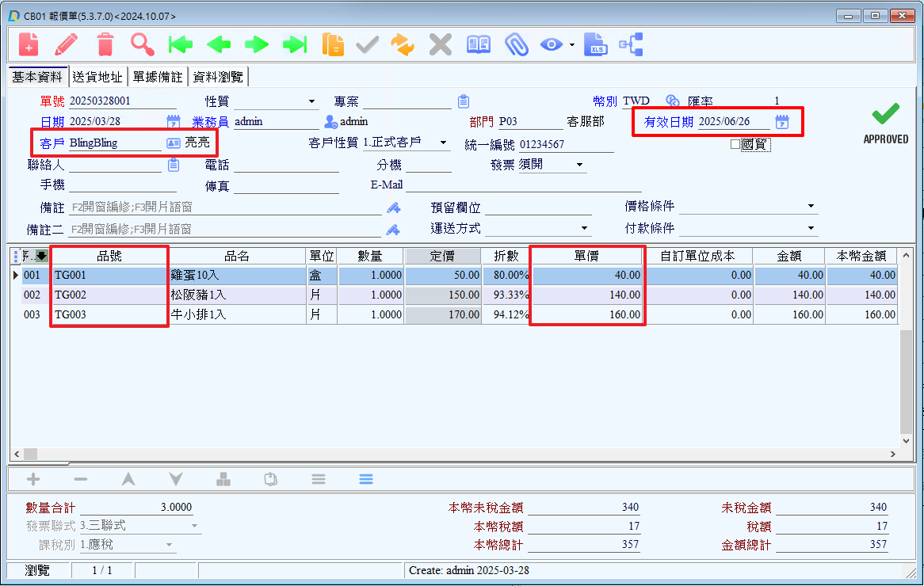Open the 發票 dropdown list
This screenshot has height=586, width=924.
click(580, 166)
